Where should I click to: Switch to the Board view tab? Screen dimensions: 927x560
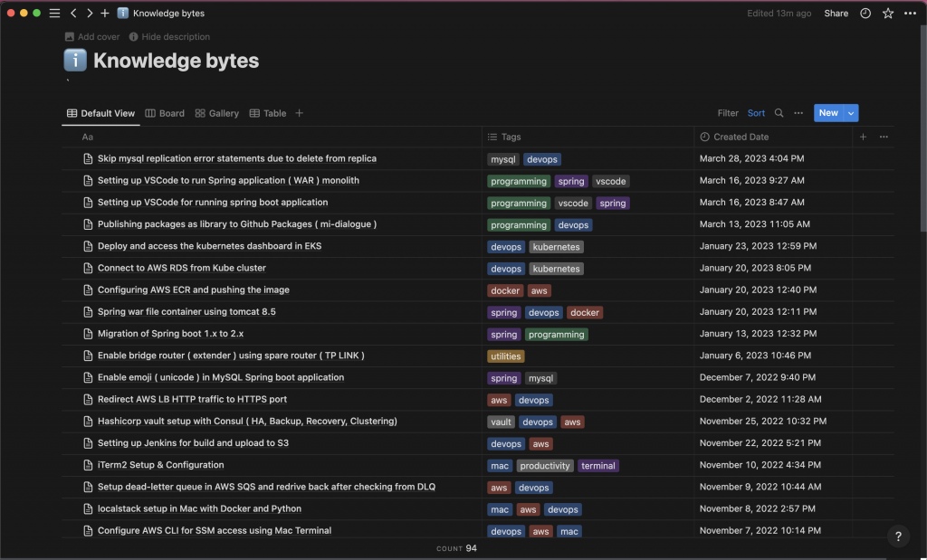[x=165, y=113]
